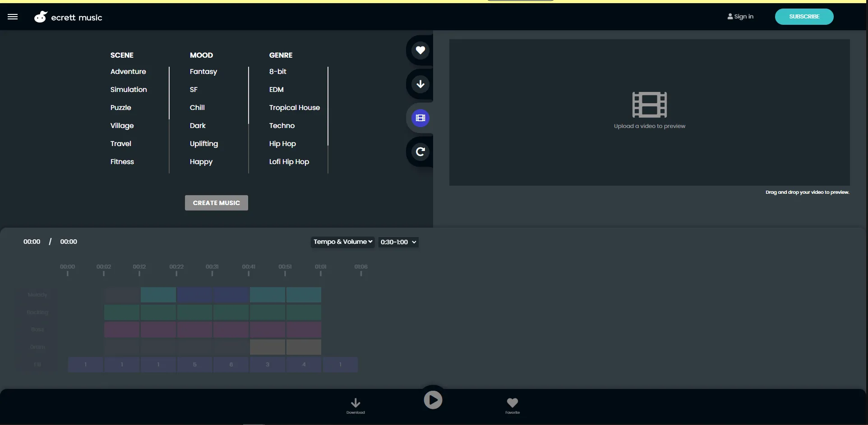Pick the Tropical House genre
The width and height of the screenshot is (868, 425).
click(x=295, y=108)
